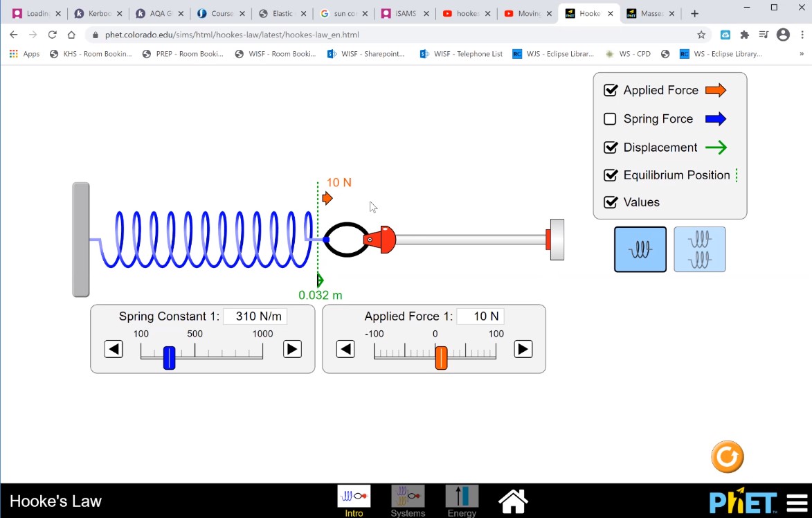Select the single spring scene button
The image size is (812, 518).
(x=640, y=249)
